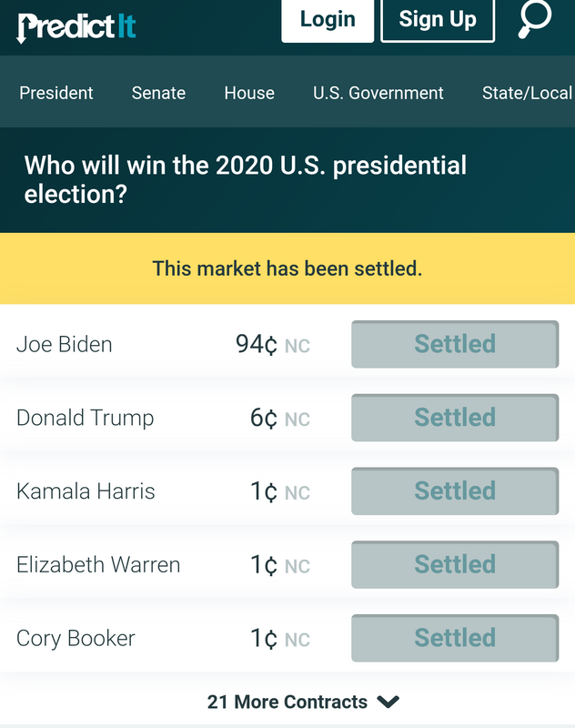
Task: Click the 2020 presidential election market title
Action: 246,179
